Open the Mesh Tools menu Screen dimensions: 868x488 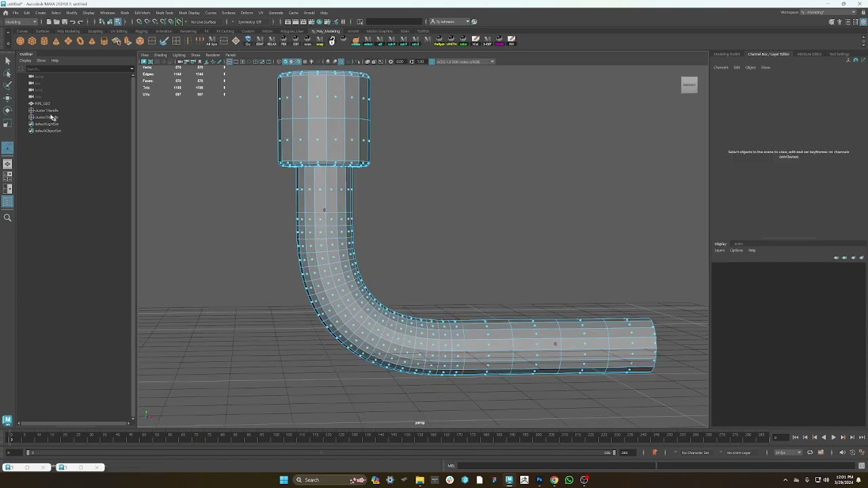tap(164, 13)
